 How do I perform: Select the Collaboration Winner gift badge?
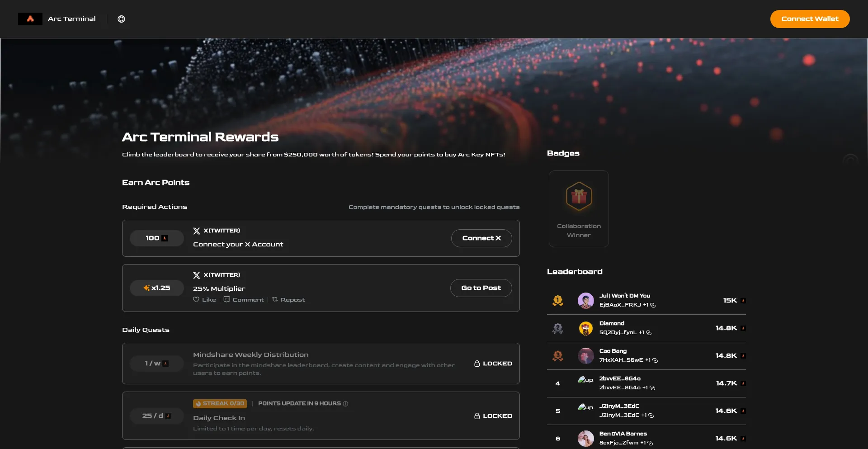pyautogui.click(x=579, y=196)
